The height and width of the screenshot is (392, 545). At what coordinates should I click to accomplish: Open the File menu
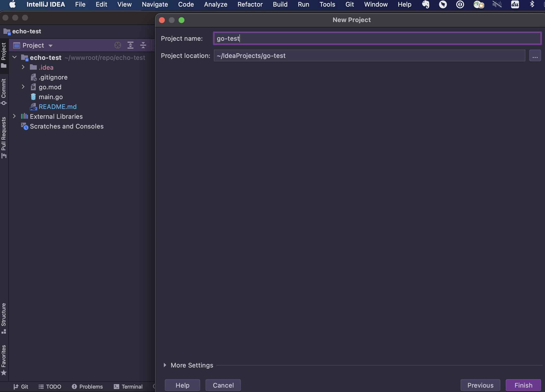(x=80, y=4)
